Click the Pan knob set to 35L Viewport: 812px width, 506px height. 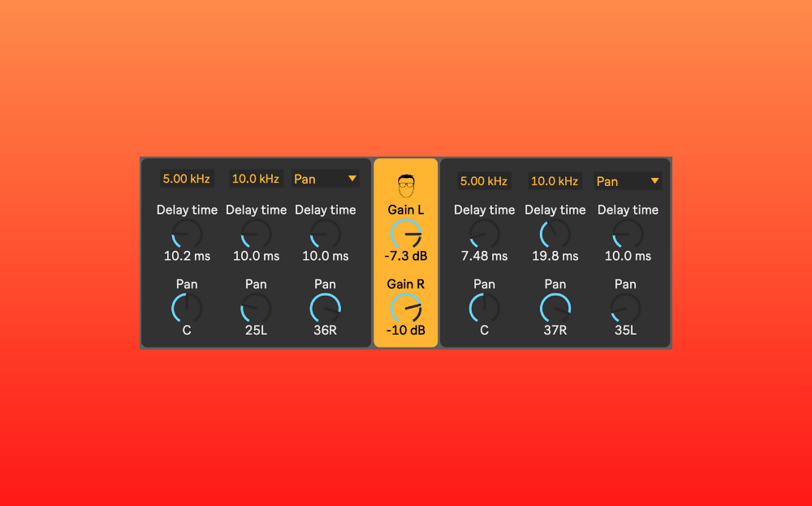point(626,309)
